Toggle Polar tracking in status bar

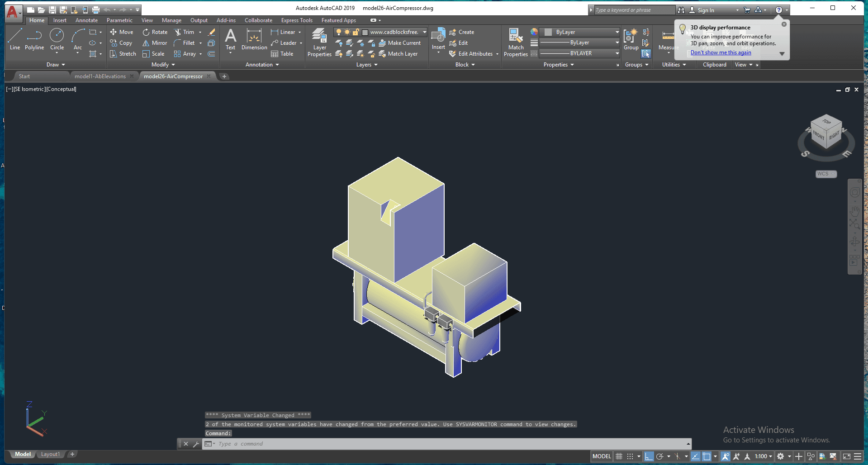[660, 456]
